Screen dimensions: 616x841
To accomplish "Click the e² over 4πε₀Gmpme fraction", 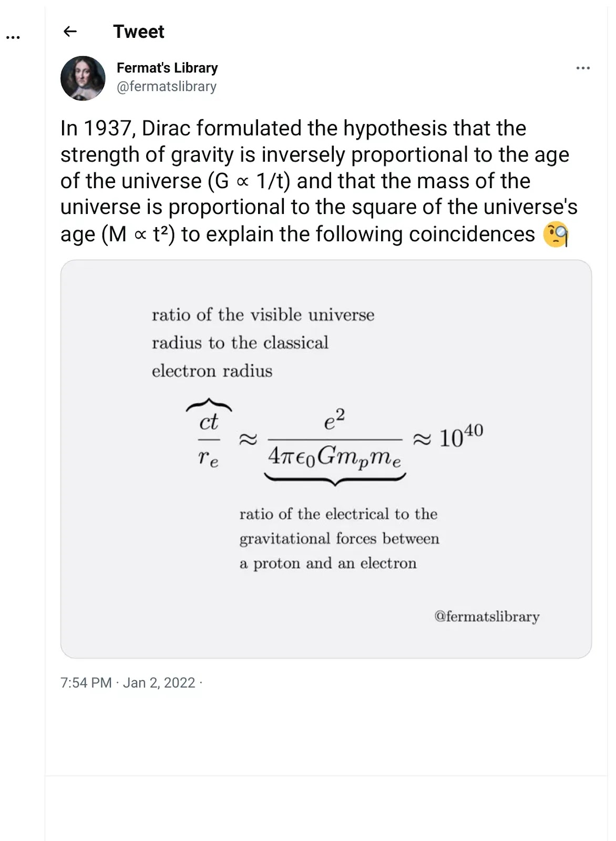I will coord(334,439).
